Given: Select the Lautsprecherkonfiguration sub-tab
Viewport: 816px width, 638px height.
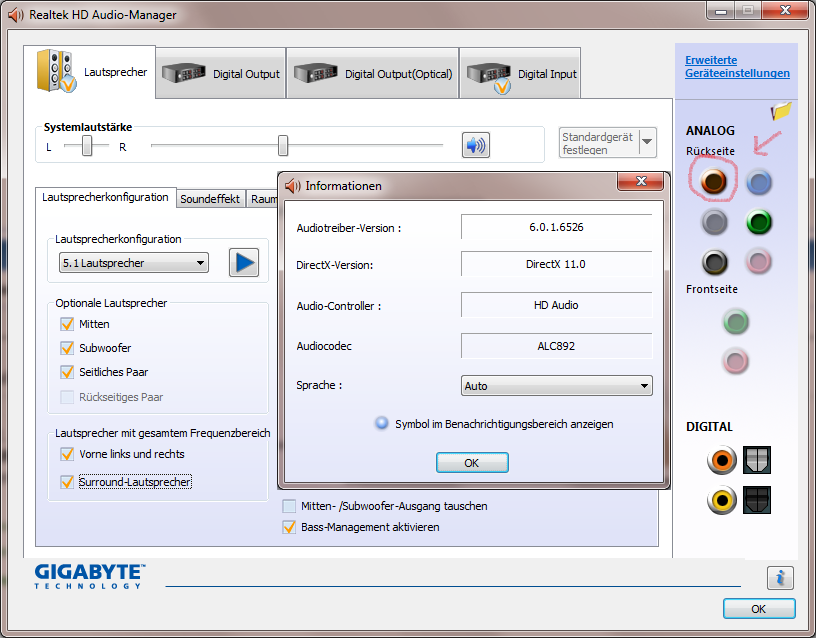Looking at the screenshot, I should coord(106,197).
